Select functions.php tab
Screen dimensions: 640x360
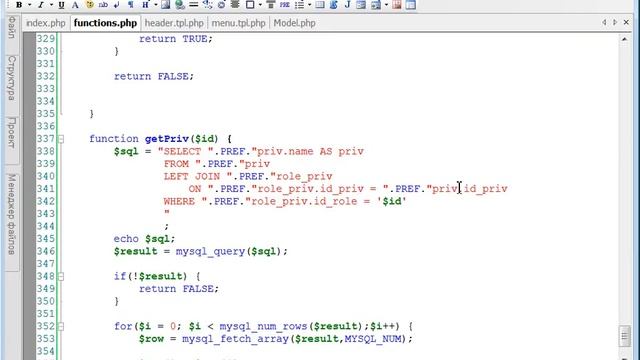[105, 23]
